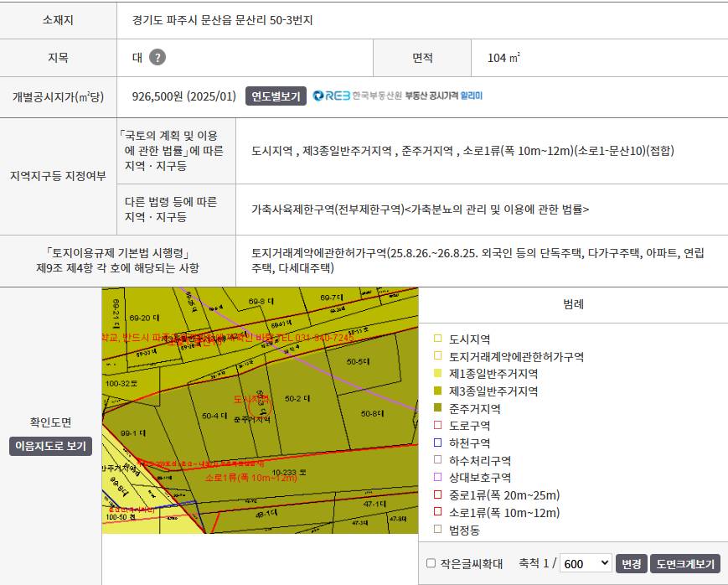Click the question mark help icon beside 대

tap(157, 58)
